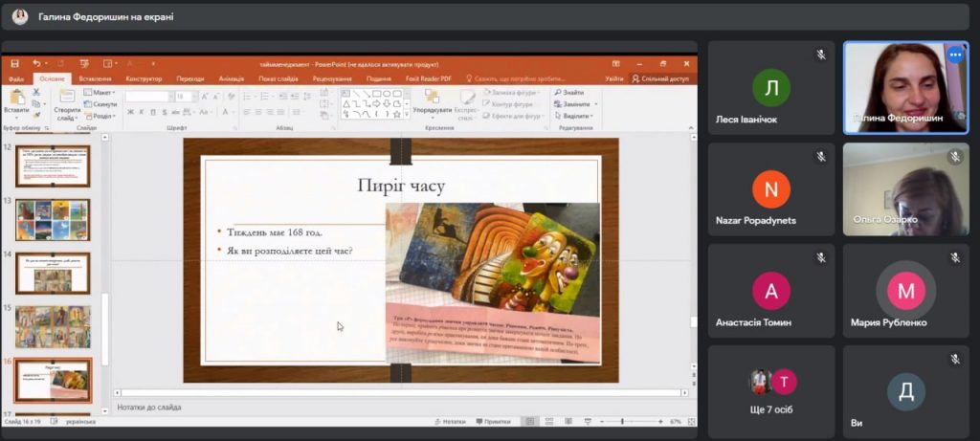Toggle the muted microphone on Ольга Озарко's tile
The image size is (980, 441).
(954, 156)
